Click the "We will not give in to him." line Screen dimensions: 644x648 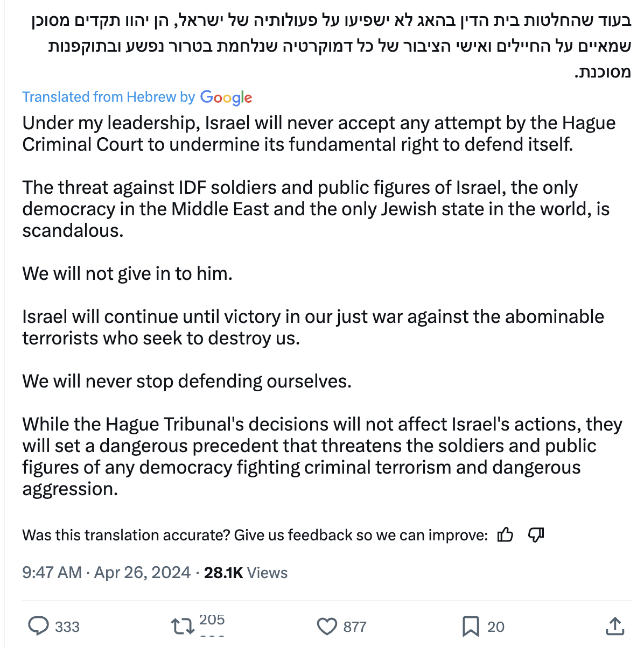pyautogui.click(x=128, y=273)
